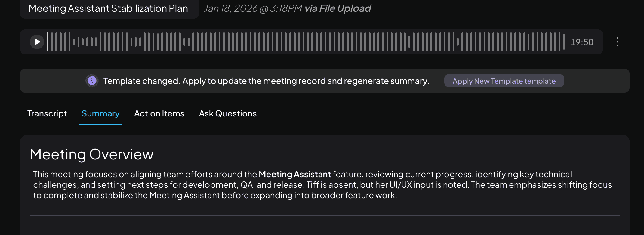Click the white playhead marker at waveform start

coord(48,42)
